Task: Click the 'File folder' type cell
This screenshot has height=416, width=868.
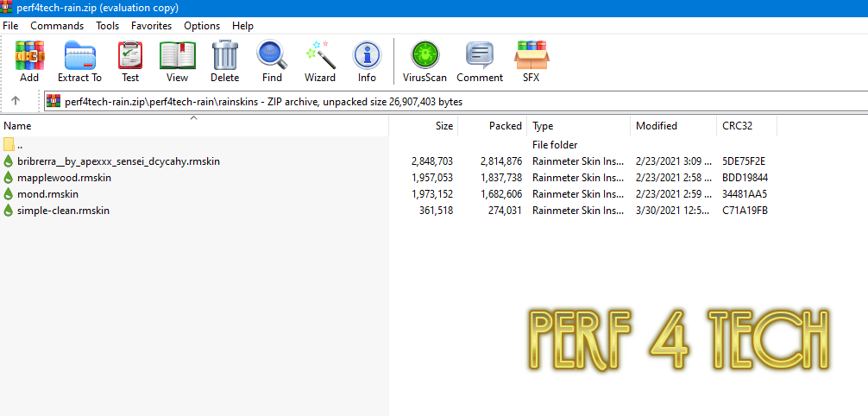Action: pos(555,145)
